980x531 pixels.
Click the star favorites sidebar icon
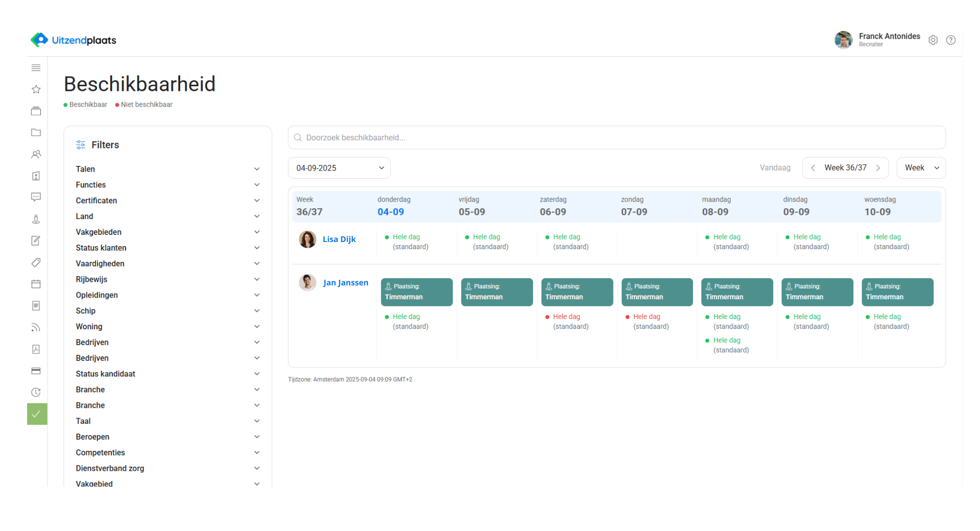pyautogui.click(x=36, y=89)
